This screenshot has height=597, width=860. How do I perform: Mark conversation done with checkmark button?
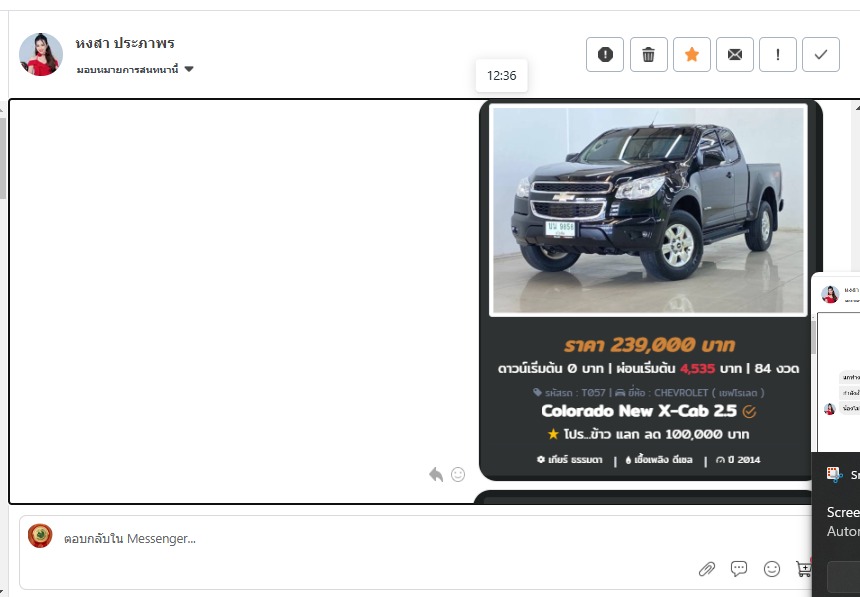tap(821, 54)
